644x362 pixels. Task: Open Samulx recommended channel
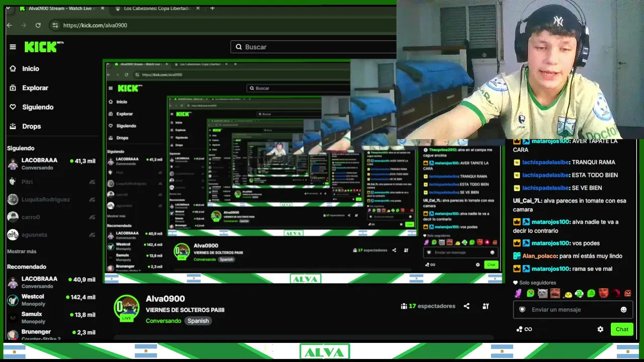point(51,318)
